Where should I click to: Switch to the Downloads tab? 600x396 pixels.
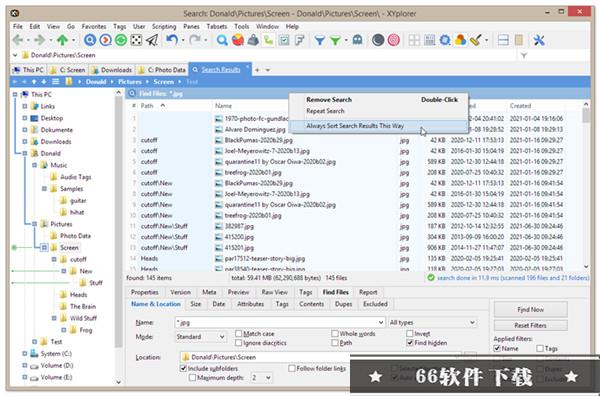[x=112, y=70]
